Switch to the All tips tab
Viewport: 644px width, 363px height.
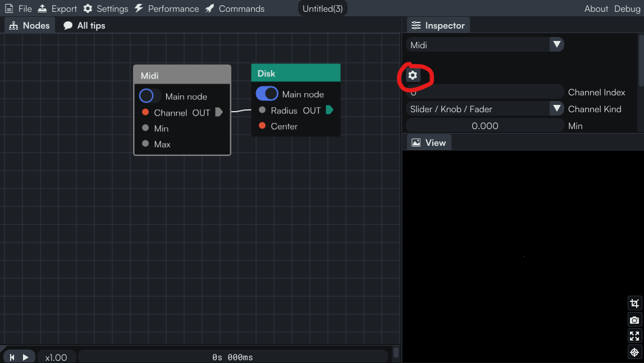click(x=84, y=25)
